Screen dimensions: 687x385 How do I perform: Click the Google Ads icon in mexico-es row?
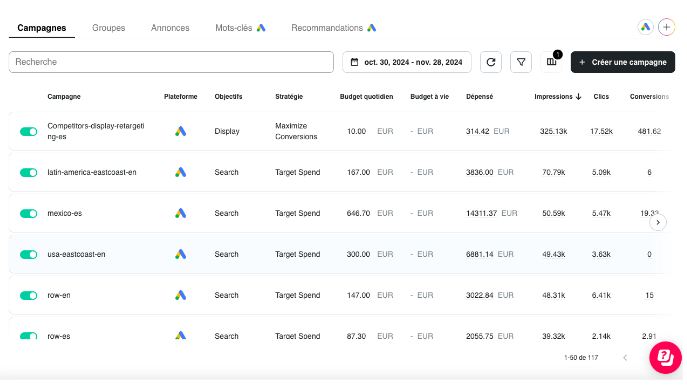pyautogui.click(x=181, y=213)
